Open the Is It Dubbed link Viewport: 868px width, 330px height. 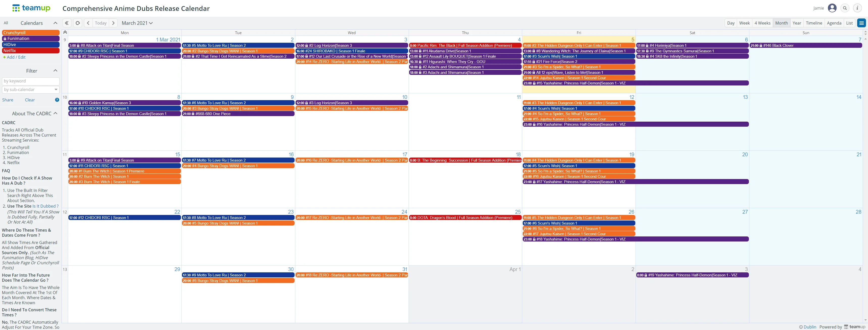45,206
